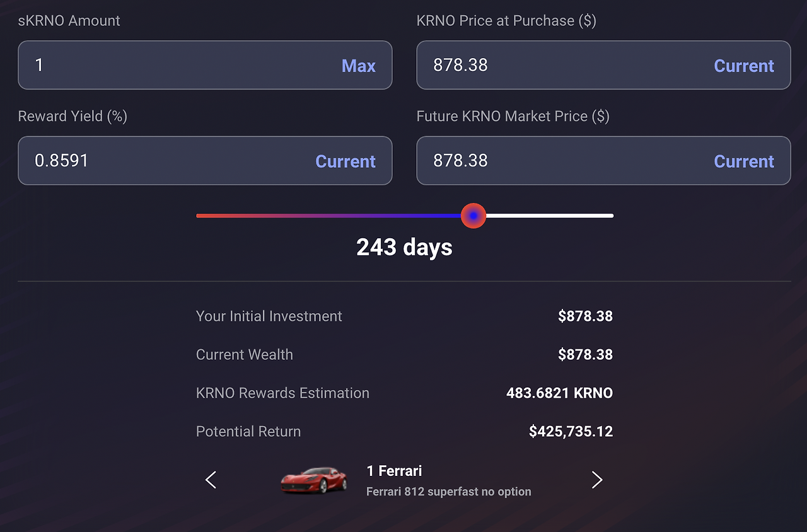Click the days slider handle
The image size is (807, 532).
pyautogui.click(x=473, y=216)
